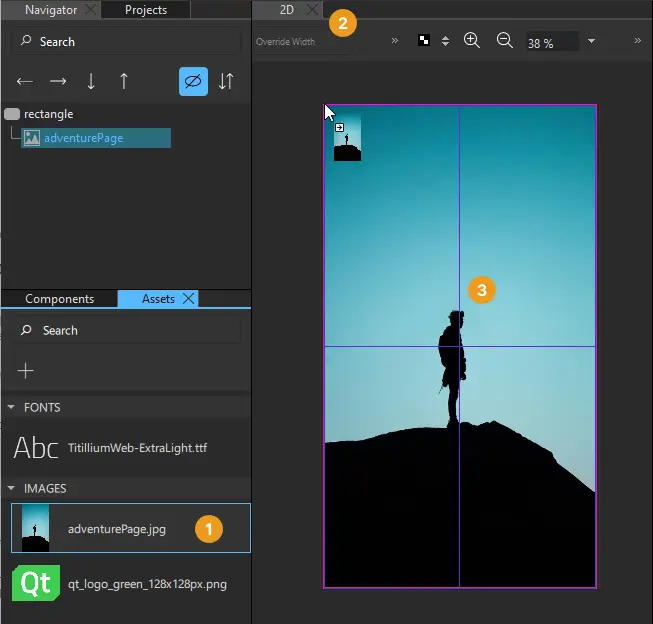Click the left arrow icon in Navigator
Viewport: 653px width, 624px height.
pyautogui.click(x=25, y=82)
